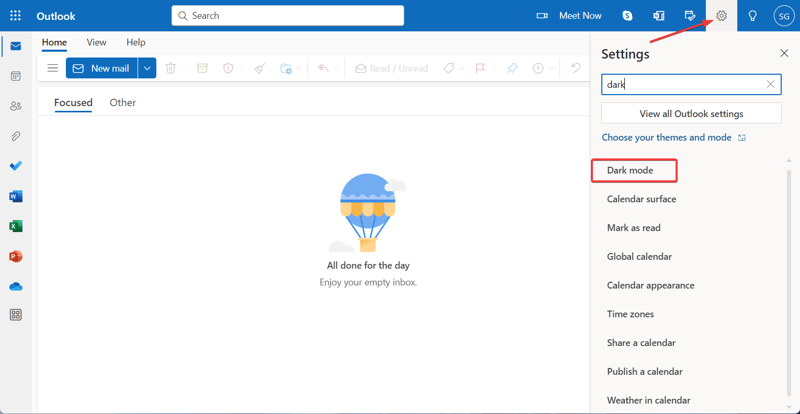The width and height of the screenshot is (800, 414).
Task: Expand the Categorize chevron
Action: tap(462, 69)
